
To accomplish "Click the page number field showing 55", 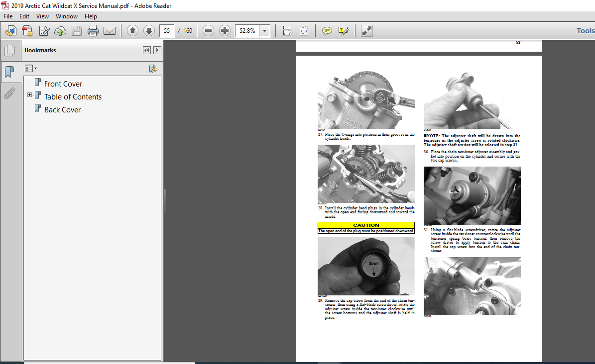I will pyautogui.click(x=167, y=31).
